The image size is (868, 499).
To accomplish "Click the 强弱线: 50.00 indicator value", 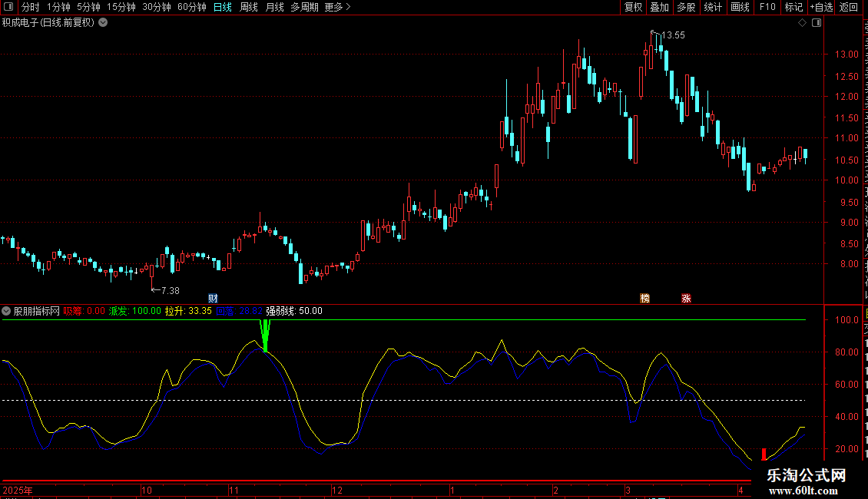I will (294, 311).
